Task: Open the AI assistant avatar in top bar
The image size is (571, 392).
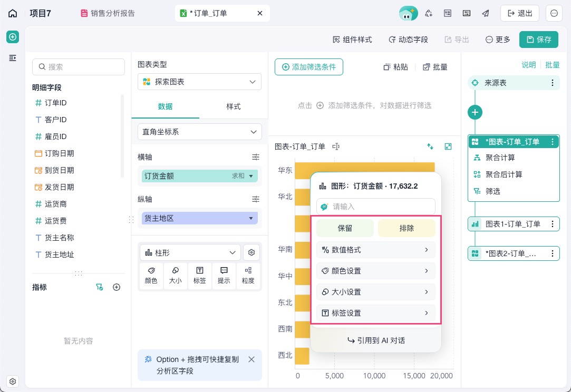Action: coord(408,14)
